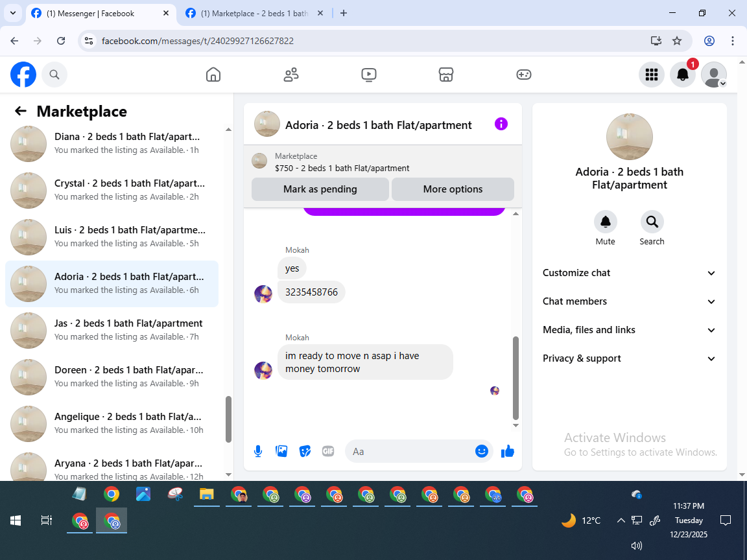The image size is (747, 560).
Task: Choose a GIF with the GIF icon
Action: pos(327,451)
